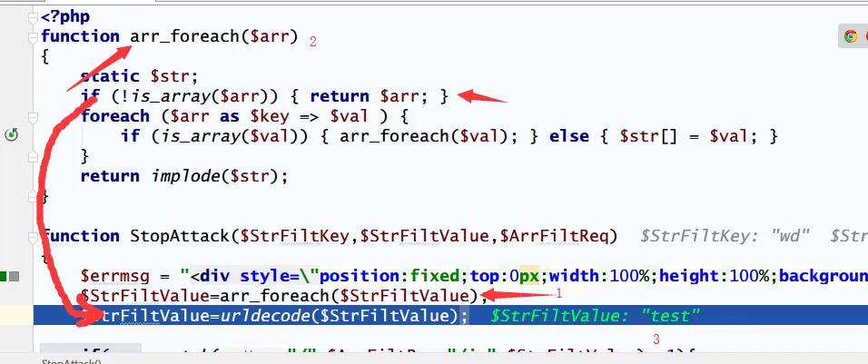Collapse the arr_foreach function fold marker
The width and height of the screenshot is (868, 364).
pyautogui.click(x=34, y=37)
